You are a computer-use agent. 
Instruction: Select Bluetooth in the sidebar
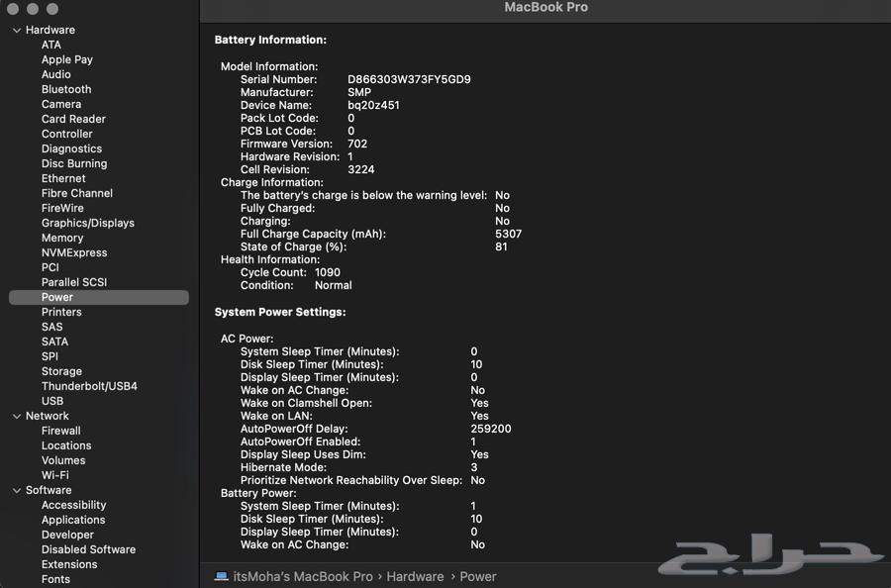coord(66,89)
